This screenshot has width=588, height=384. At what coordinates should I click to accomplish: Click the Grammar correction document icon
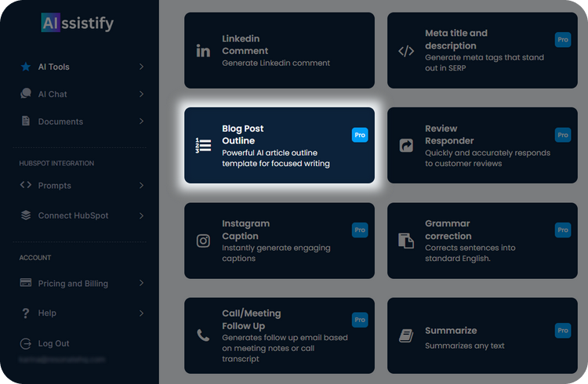coord(406,241)
